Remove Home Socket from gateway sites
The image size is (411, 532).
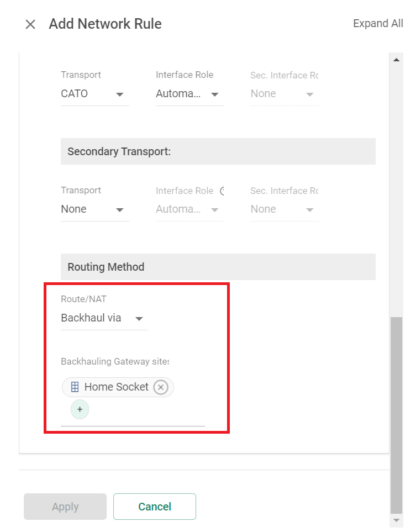point(161,387)
